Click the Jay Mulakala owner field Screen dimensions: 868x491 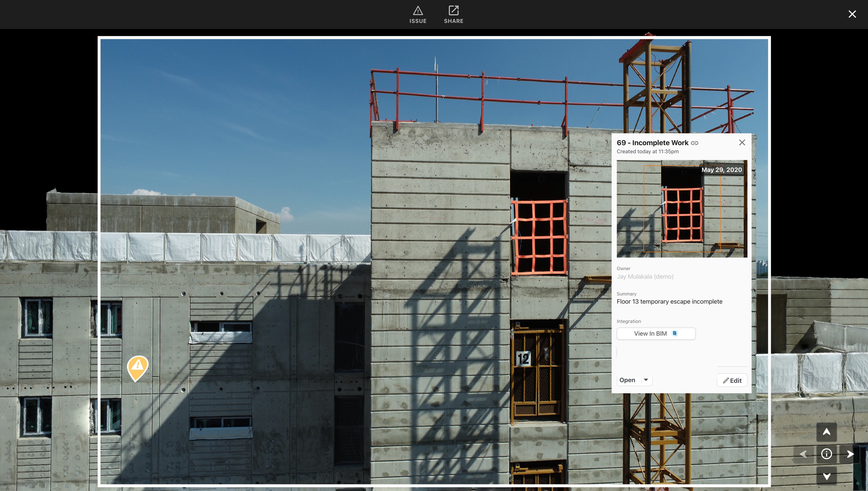(645, 277)
